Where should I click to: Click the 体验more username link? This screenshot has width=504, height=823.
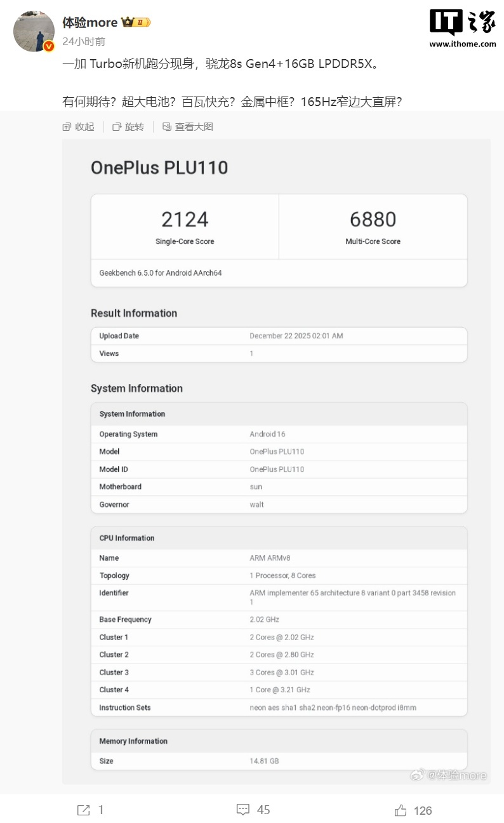pos(90,22)
